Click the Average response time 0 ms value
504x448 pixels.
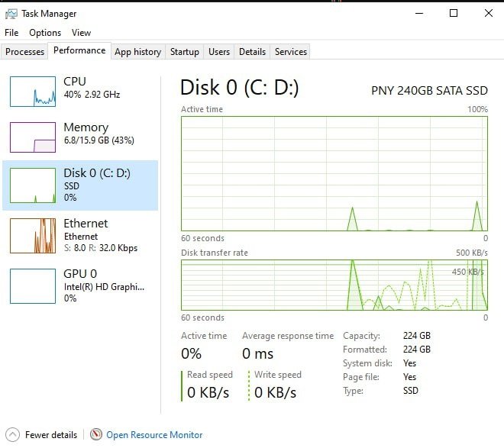tap(258, 353)
